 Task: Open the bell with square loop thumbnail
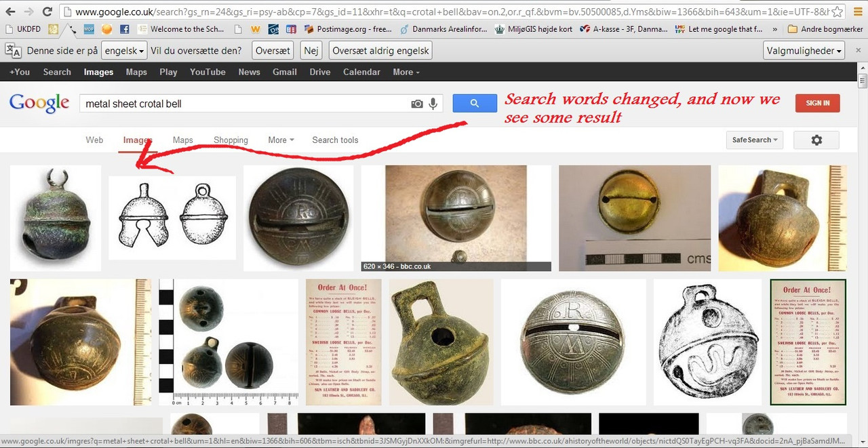441,342
